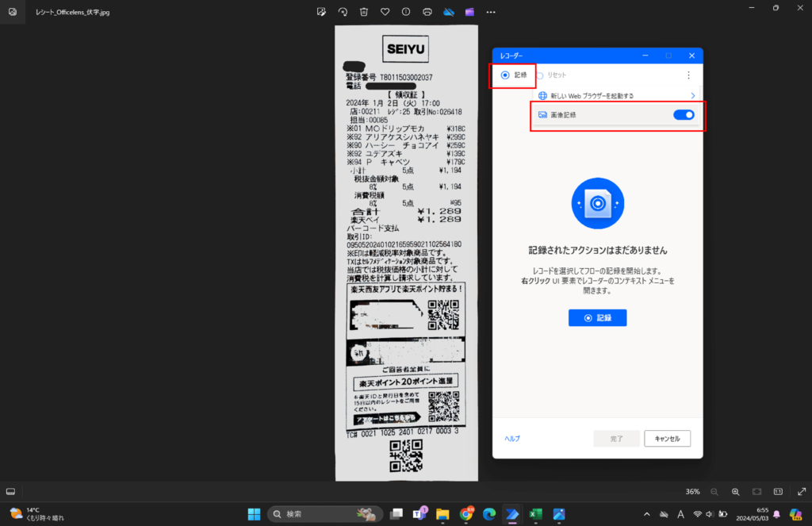The image size is (812, 526).
Task: Toggle the 画像記録 switch off
Action: click(684, 115)
